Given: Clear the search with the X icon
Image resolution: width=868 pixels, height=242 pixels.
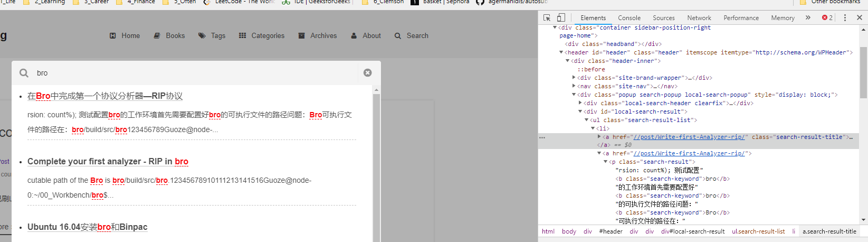Looking at the screenshot, I should (368, 73).
